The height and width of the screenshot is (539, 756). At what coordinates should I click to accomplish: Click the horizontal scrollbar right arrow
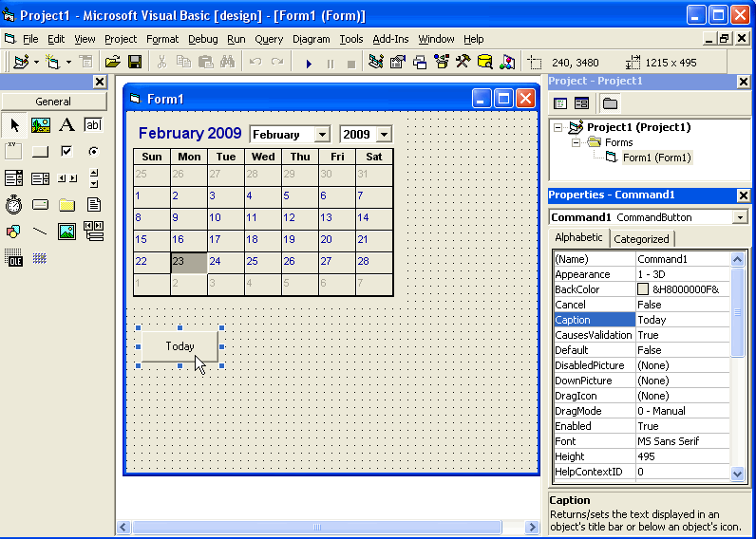(532, 527)
